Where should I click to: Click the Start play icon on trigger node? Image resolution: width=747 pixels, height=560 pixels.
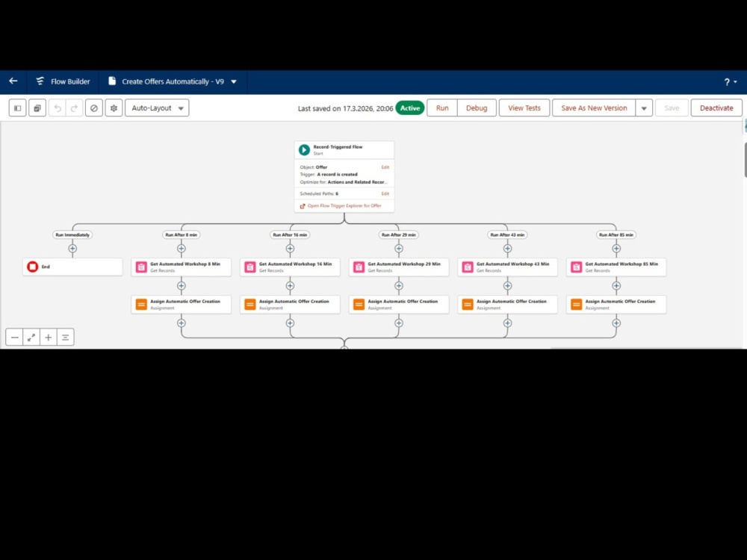coord(304,150)
